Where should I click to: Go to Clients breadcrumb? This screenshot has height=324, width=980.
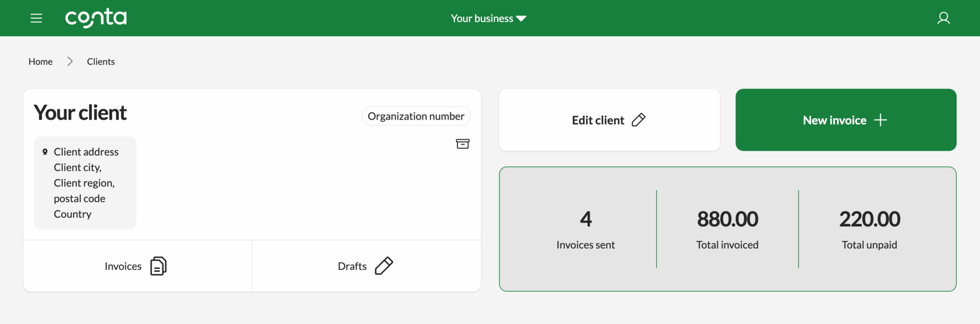click(x=101, y=61)
